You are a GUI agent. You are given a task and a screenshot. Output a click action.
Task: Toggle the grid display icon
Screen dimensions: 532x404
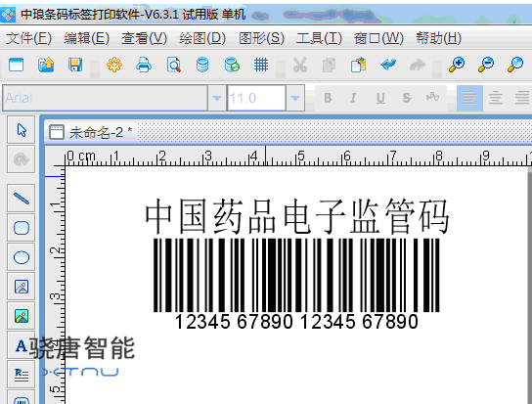(261, 65)
